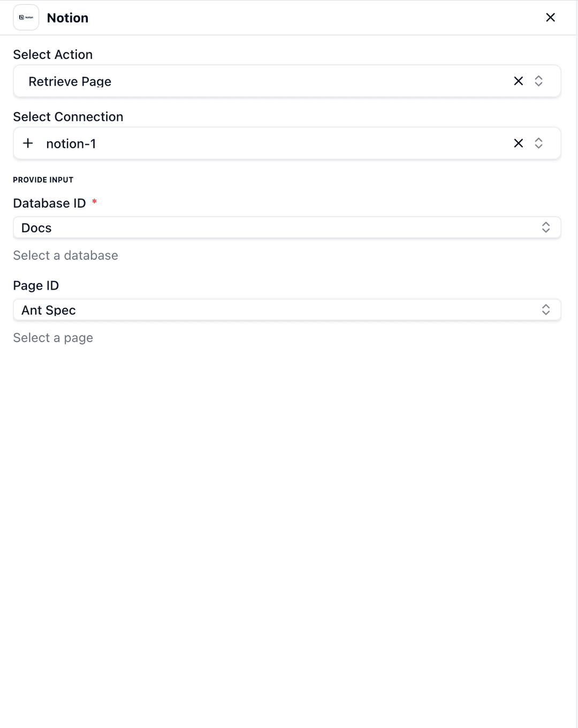Click the plus icon next to notion-1

point(27,143)
